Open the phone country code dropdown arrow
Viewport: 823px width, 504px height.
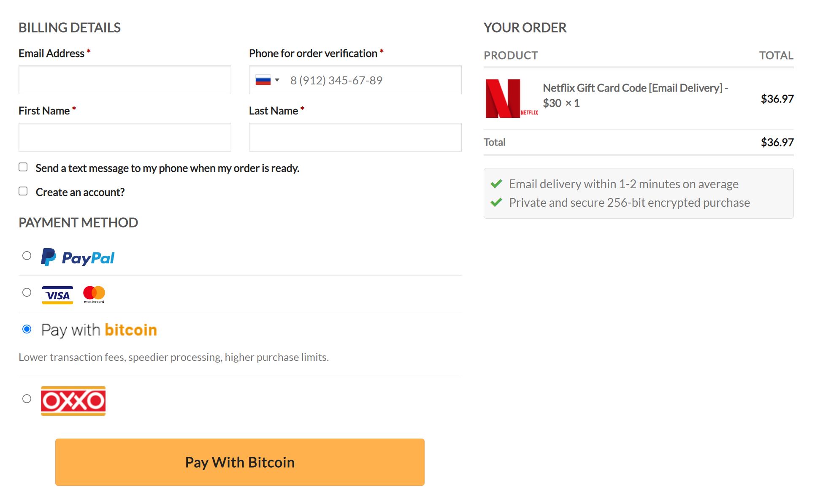[x=277, y=80]
